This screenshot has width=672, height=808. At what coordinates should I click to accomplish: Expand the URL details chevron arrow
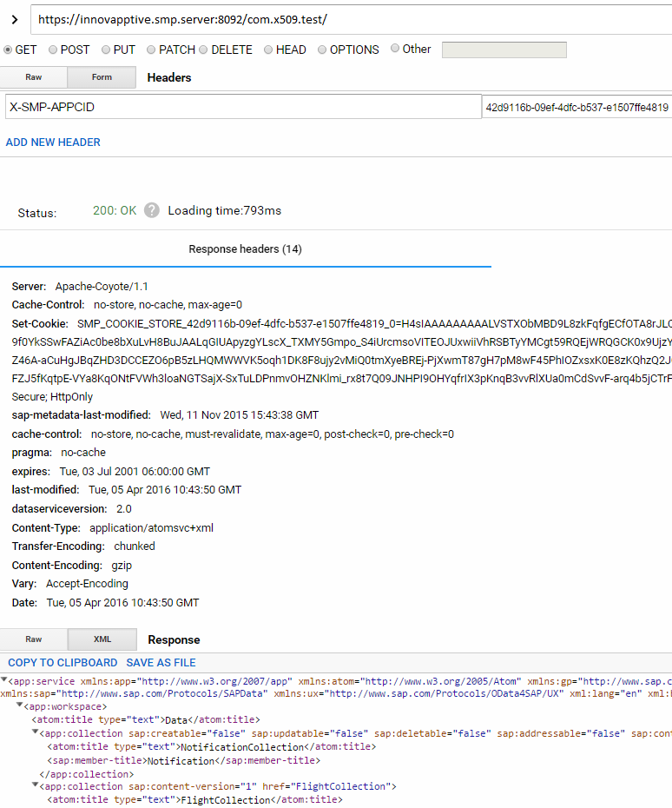14,19
